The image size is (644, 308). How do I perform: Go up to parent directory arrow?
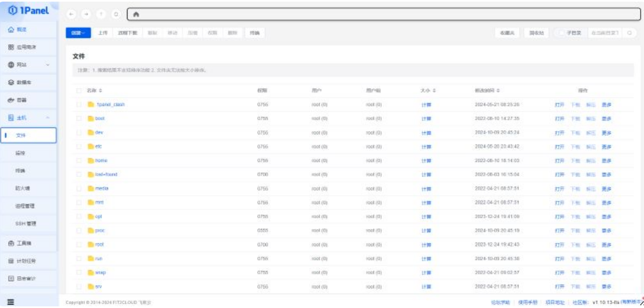[x=101, y=14]
